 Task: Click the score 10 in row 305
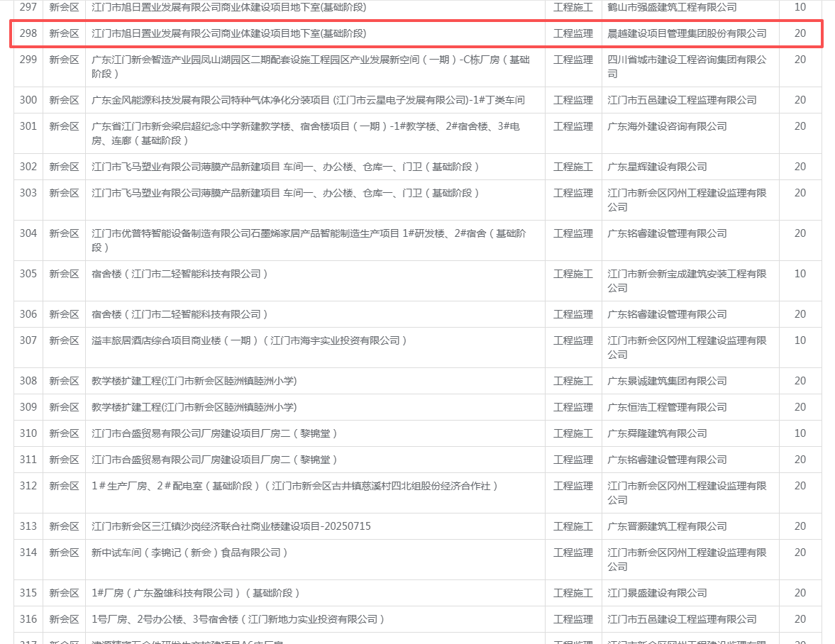(x=800, y=274)
